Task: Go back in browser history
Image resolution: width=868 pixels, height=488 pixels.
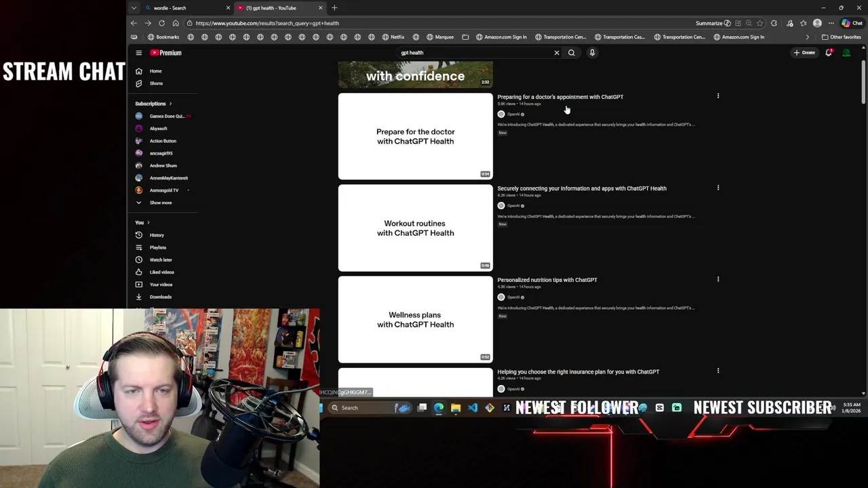Action: [x=134, y=23]
